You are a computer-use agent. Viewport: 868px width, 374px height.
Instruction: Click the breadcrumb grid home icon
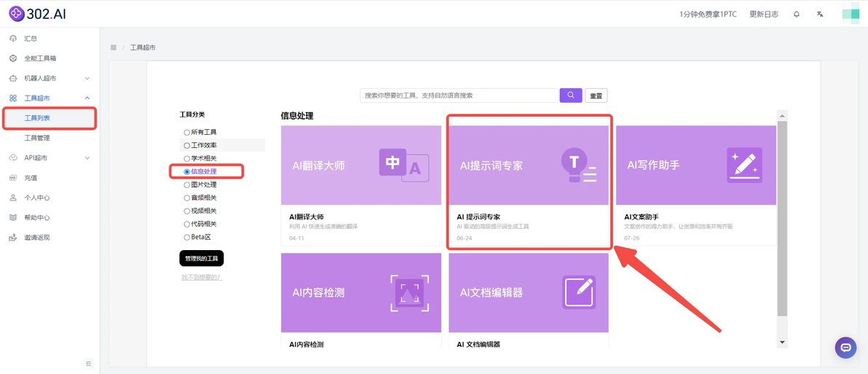(x=113, y=47)
